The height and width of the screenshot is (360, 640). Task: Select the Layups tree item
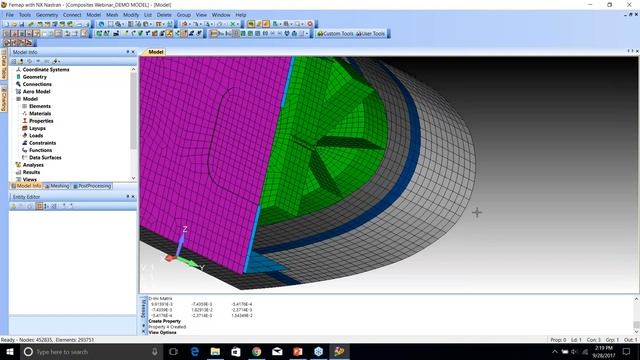point(37,129)
